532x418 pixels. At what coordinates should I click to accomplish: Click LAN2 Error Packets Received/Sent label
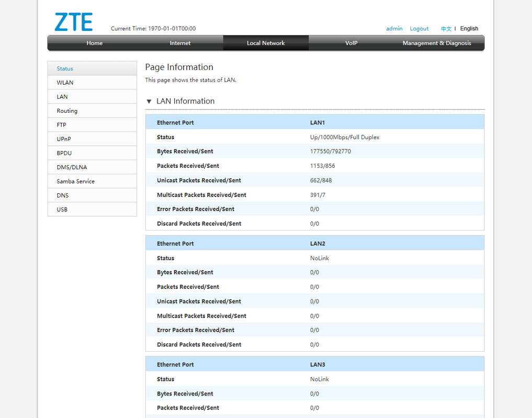click(x=196, y=330)
